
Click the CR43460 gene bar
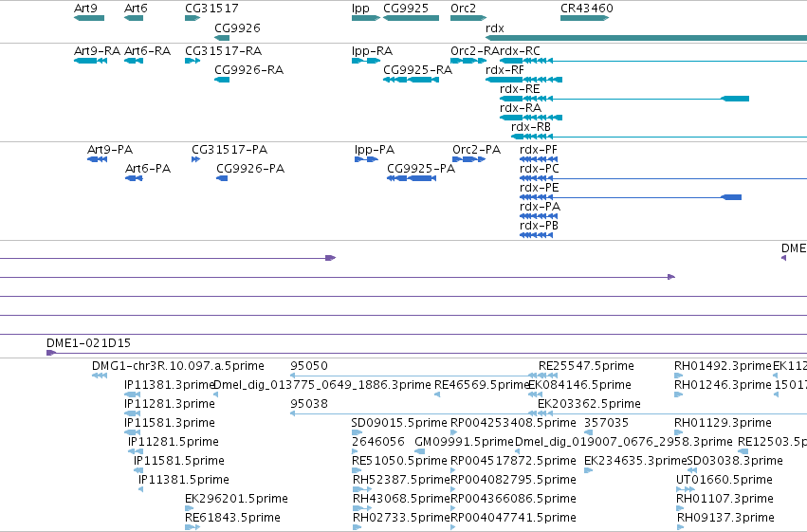(585, 18)
